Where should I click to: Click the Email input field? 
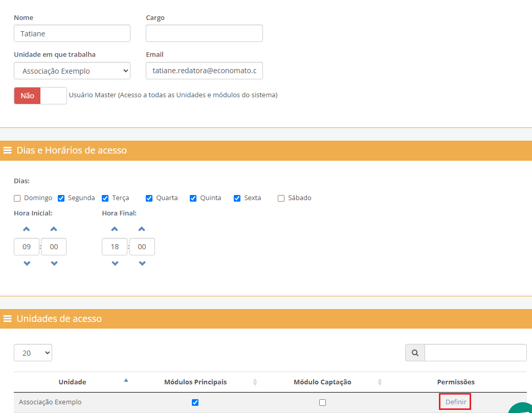(204, 71)
